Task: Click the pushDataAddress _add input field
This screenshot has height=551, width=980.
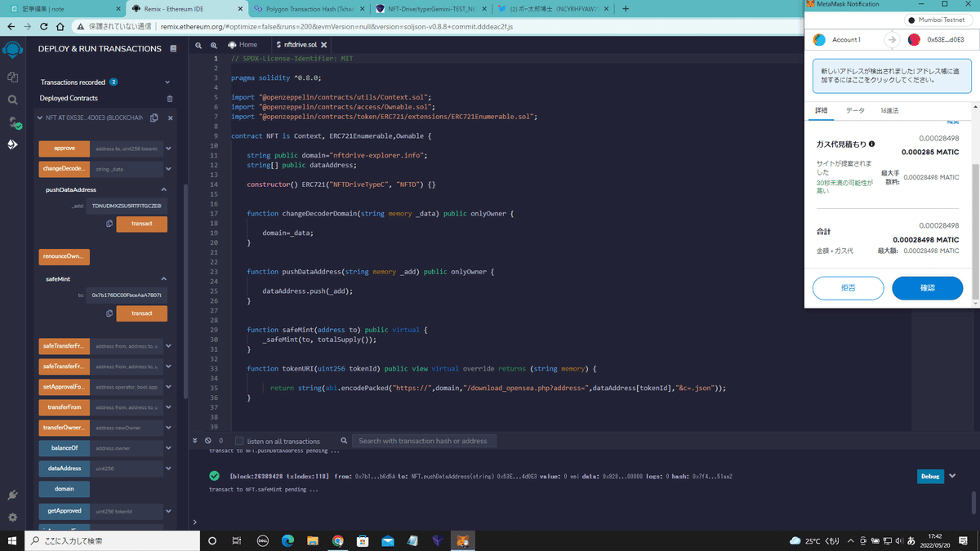Action: [127, 206]
